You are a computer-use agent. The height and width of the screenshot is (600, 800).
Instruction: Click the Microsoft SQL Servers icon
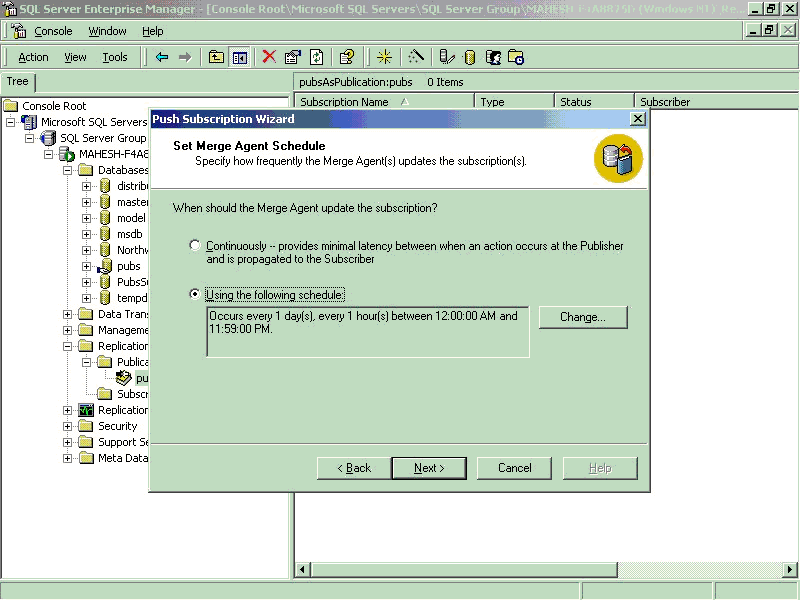29,122
